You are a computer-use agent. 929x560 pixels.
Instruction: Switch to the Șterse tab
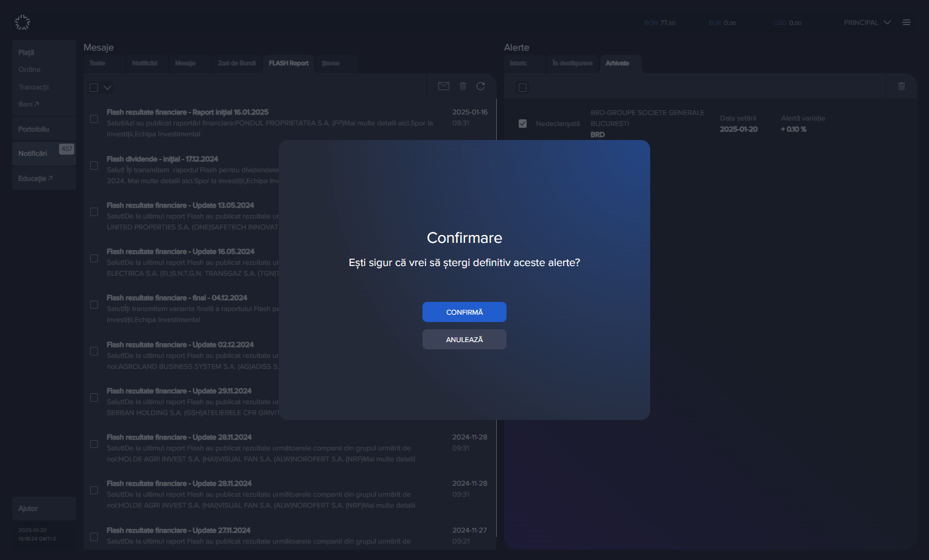pyautogui.click(x=331, y=63)
